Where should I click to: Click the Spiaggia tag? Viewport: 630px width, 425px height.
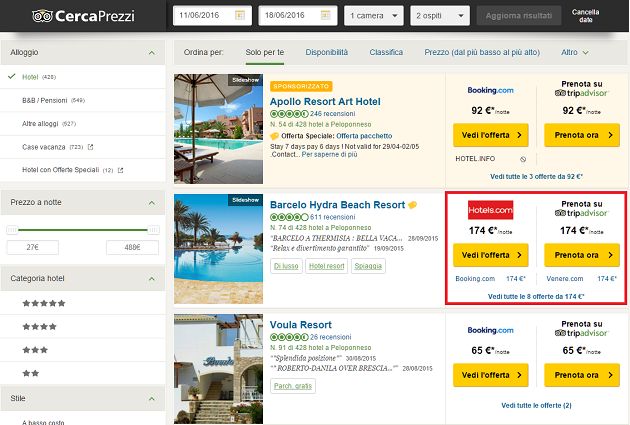click(x=368, y=266)
